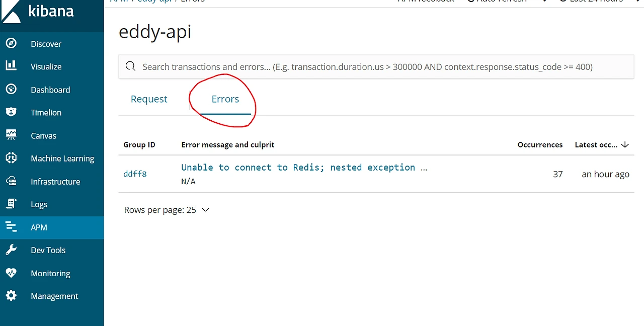Open error group ddff8 link
Screen dimensions: 644x326
coord(135,174)
